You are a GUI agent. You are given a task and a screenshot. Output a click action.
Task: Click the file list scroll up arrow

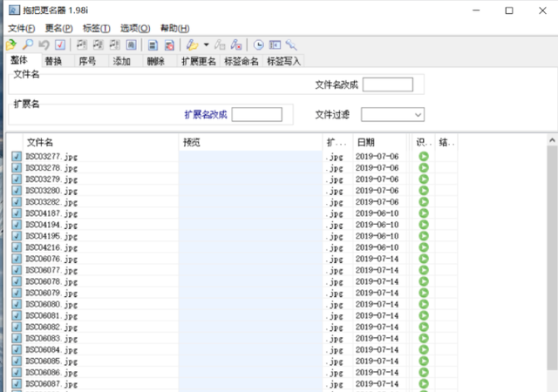pyautogui.click(x=552, y=140)
